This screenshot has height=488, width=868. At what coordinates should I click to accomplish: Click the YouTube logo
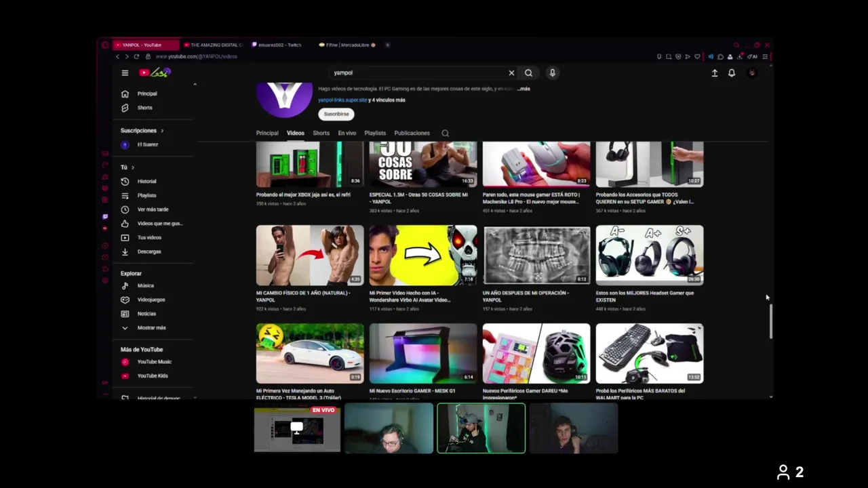155,73
